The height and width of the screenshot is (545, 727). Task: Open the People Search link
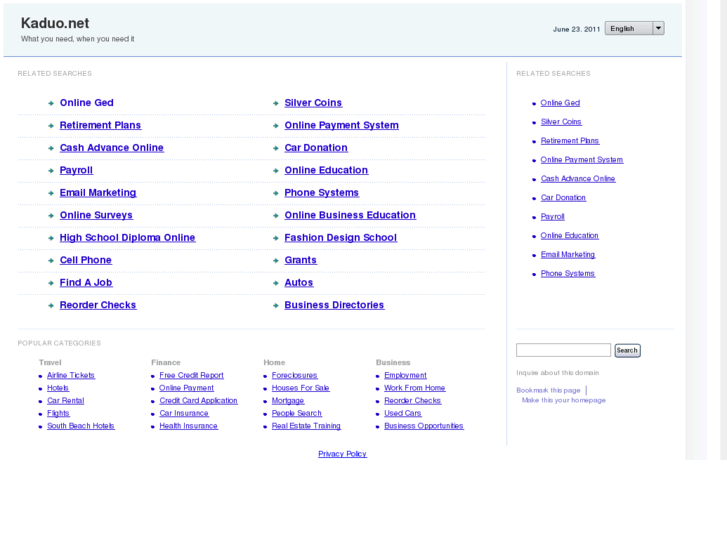pos(296,413)
